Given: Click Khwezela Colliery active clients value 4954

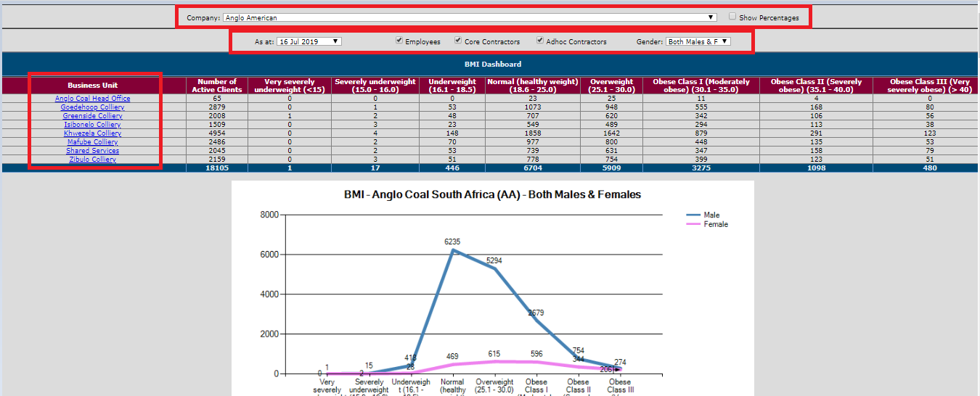Looking at the screenshot, I should click(x=217, y=133).
